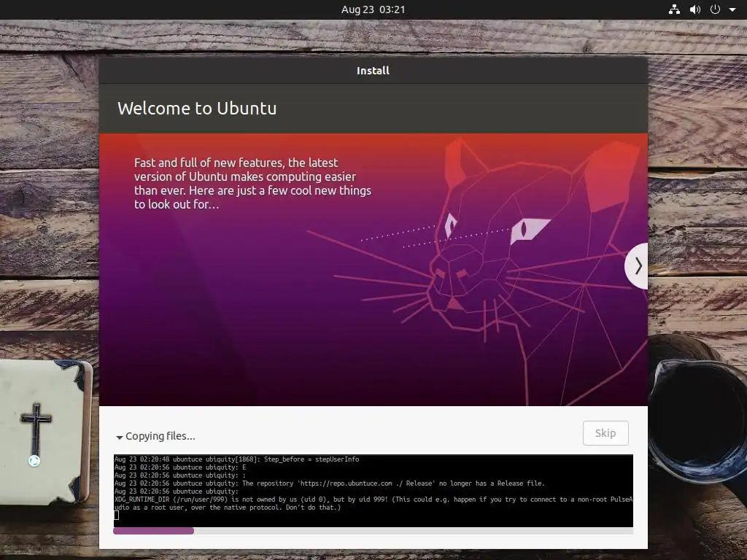Open the clock showing Aug 23 03:21
This screenshot has width=747, height=560.
click(373, 9)
